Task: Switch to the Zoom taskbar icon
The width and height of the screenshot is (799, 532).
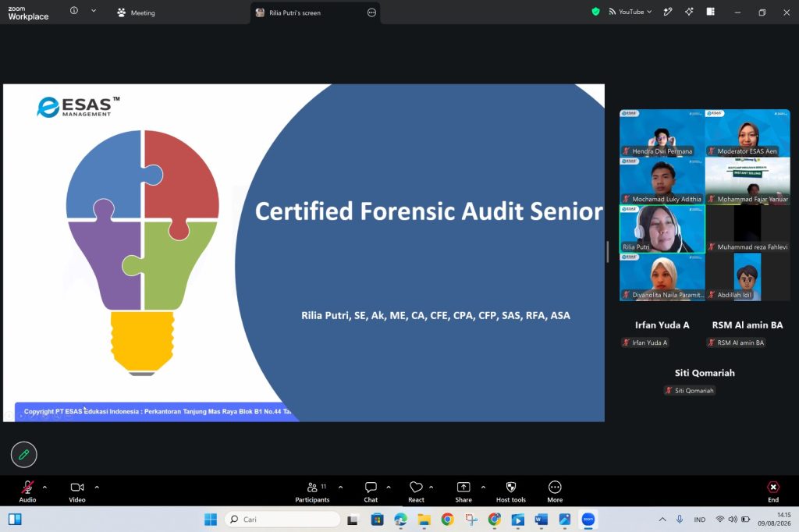Action: (588, 520)
